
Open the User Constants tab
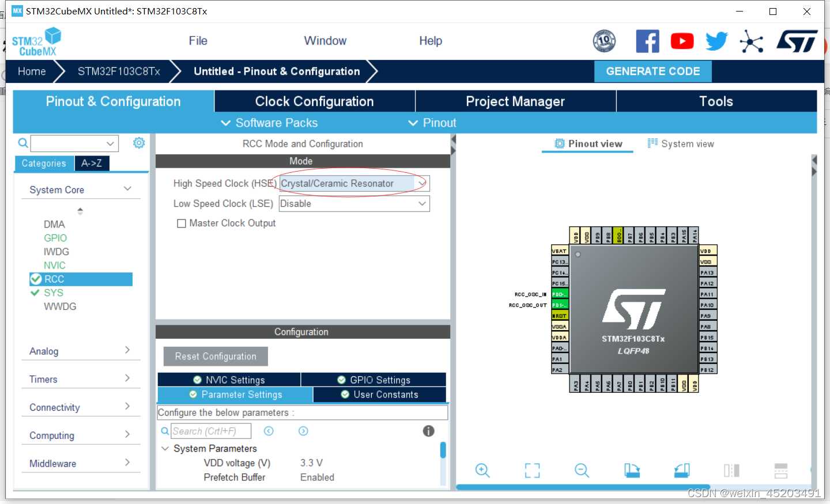point(380,395)
